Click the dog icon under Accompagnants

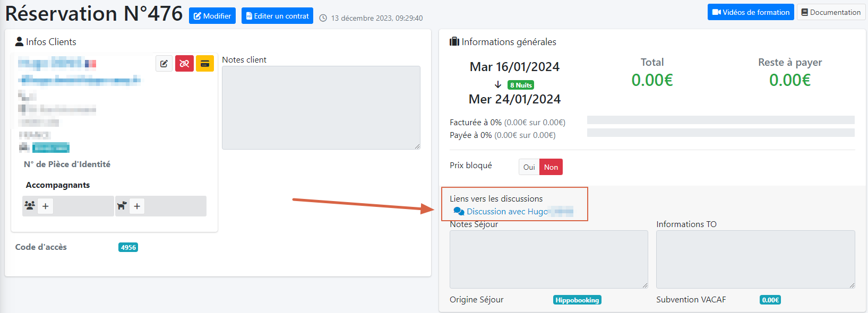coord(122,206)
